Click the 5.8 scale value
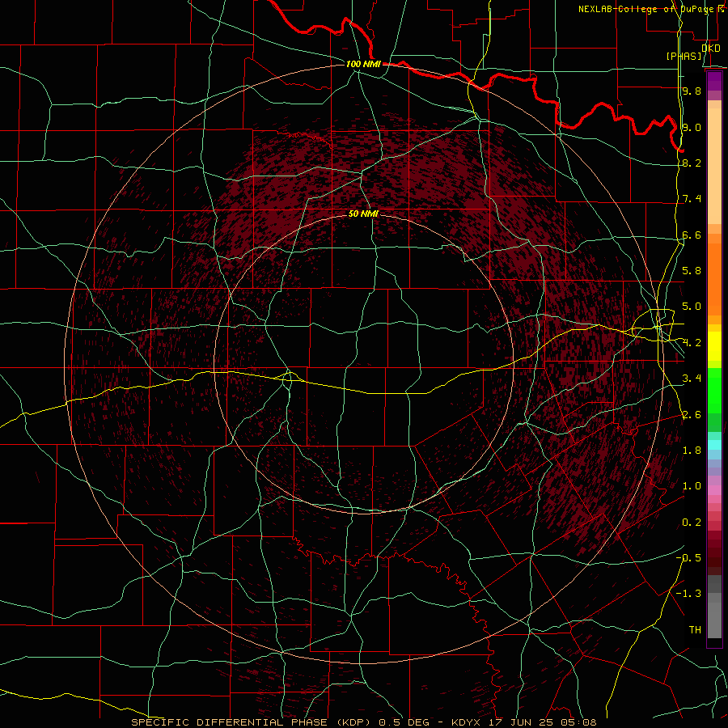The height and width of the screenshot is (728, 728). (692, 271)
